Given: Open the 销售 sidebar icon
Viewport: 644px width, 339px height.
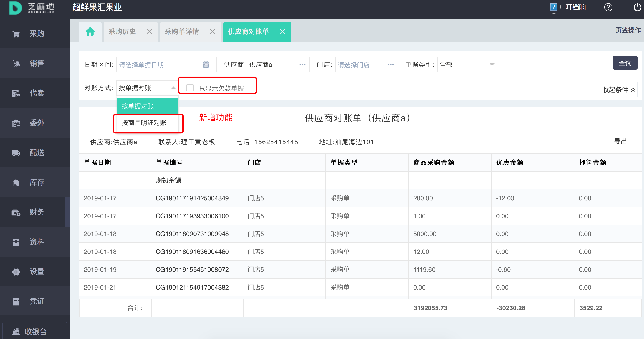Looking at the screenshot, I should point(16,63).
